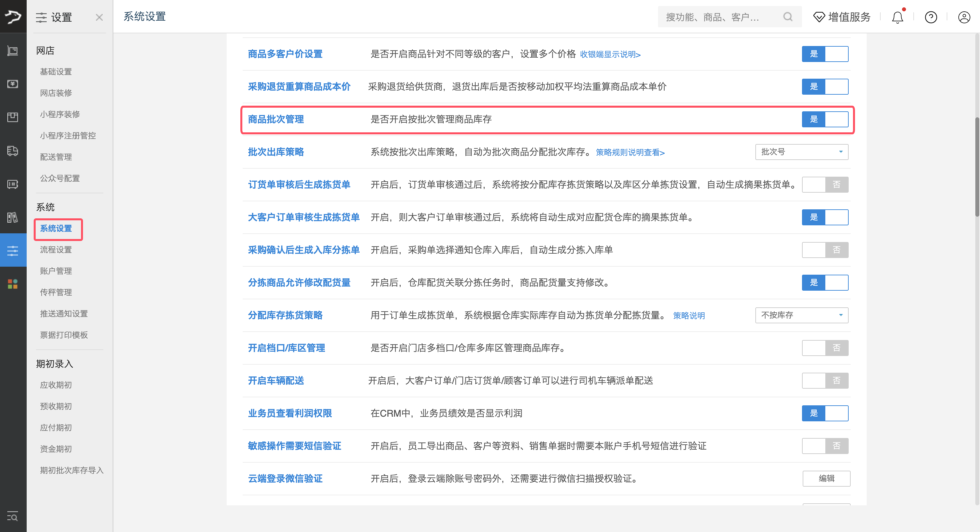This screenshot has width=980, height=532.
Task: Click the sliders icon beside 设置 title
Action: (x=41, y=17)
